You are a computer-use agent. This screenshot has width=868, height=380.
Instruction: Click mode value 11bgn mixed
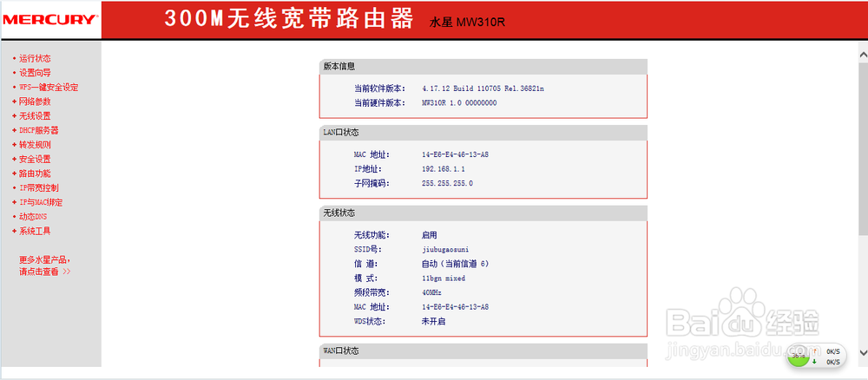point(444,278)
